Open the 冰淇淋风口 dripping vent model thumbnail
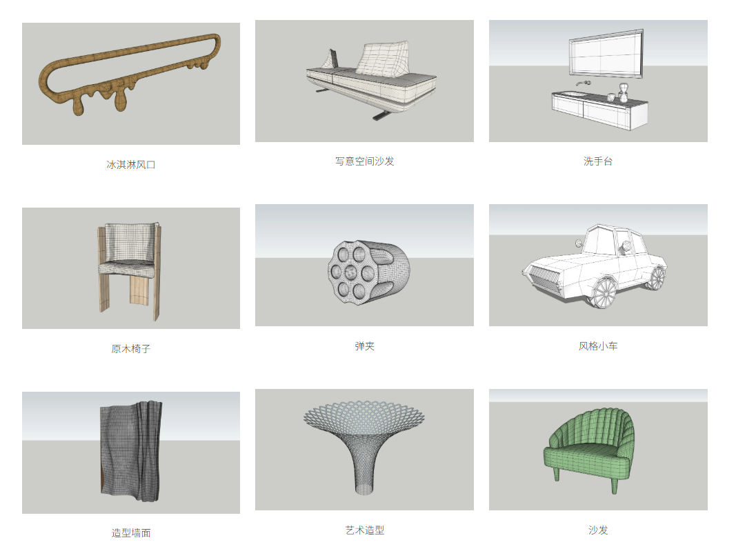Viewport: 736px width, 560px height. (130, 83)
